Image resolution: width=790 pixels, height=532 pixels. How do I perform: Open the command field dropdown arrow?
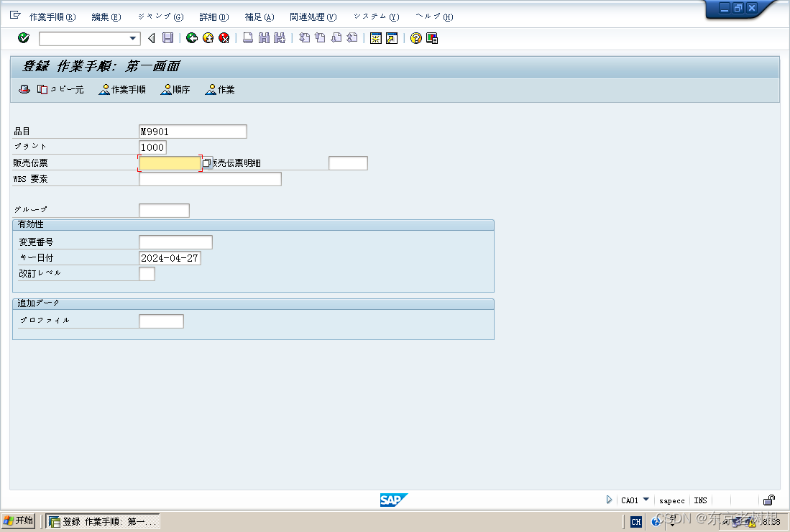pos(132,38)
